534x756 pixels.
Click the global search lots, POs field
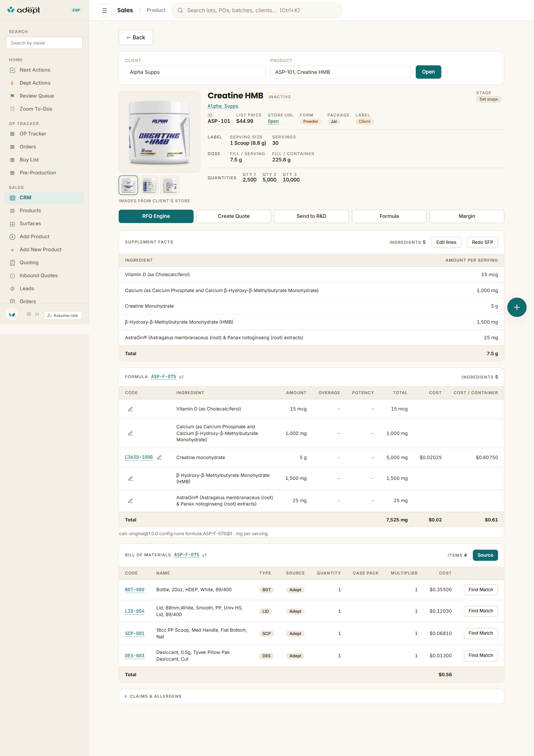[x=257, y=10]
